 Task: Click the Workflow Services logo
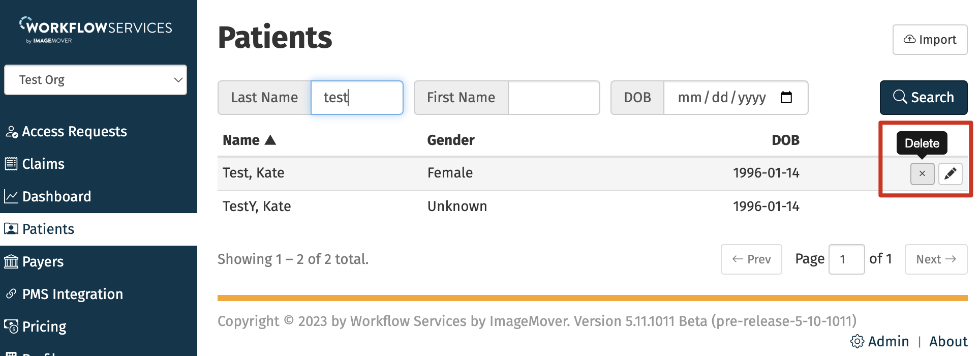coord(96,29)
